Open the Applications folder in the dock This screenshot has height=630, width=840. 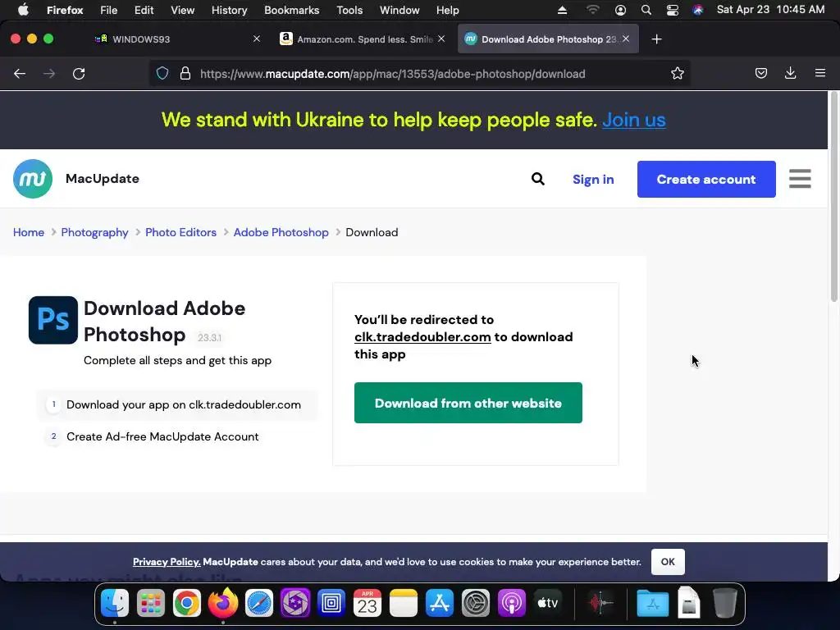pyautogui.click(x=652, y=603)
